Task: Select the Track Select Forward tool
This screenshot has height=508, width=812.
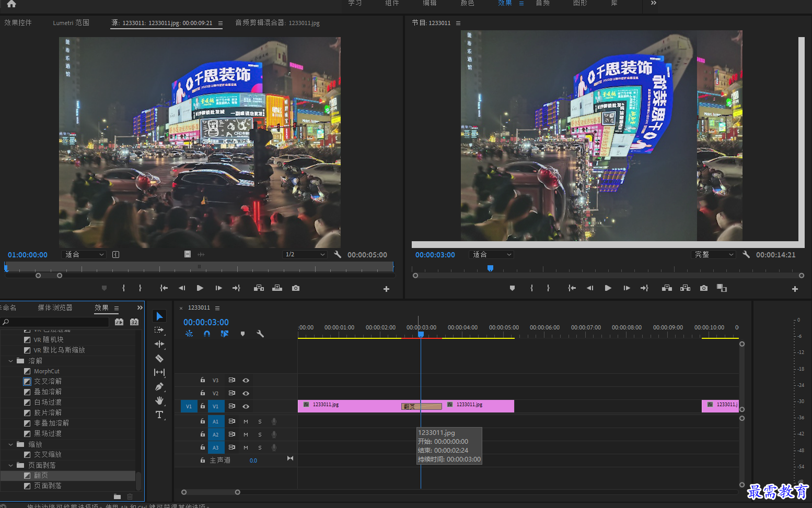Action: pyautogui.click(x=159, y=330)
